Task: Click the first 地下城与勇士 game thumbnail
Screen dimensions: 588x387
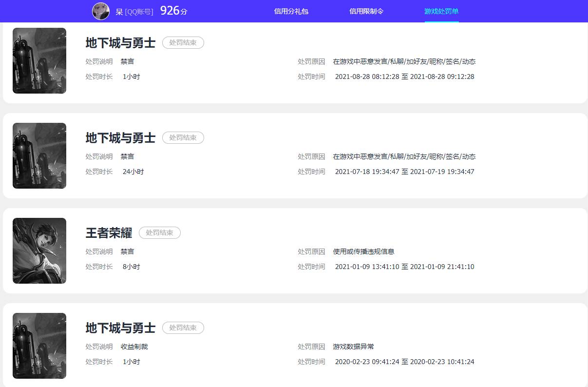Action: point(39,60)
